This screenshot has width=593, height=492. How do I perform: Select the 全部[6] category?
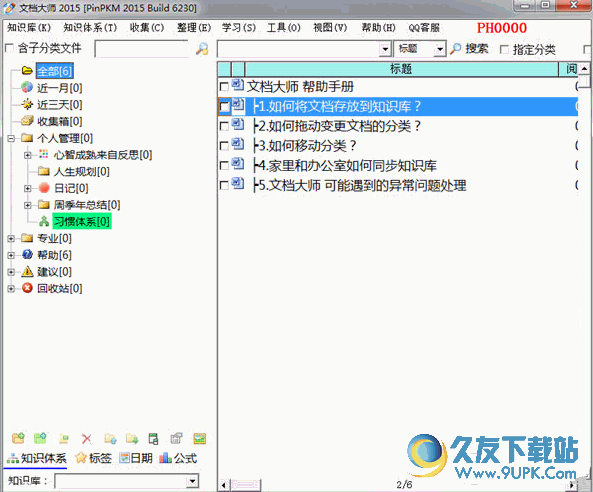(54, 71)
